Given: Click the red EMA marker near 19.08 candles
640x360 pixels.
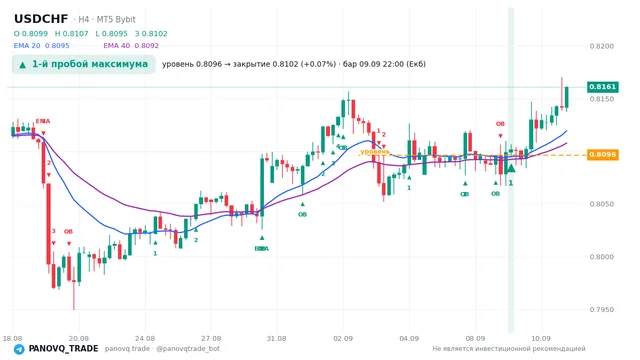Looking at the screenshot, I should tap(43, 121).
